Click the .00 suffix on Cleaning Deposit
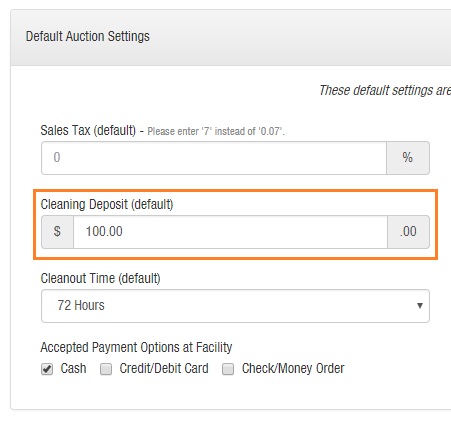 tap(408, 232)
